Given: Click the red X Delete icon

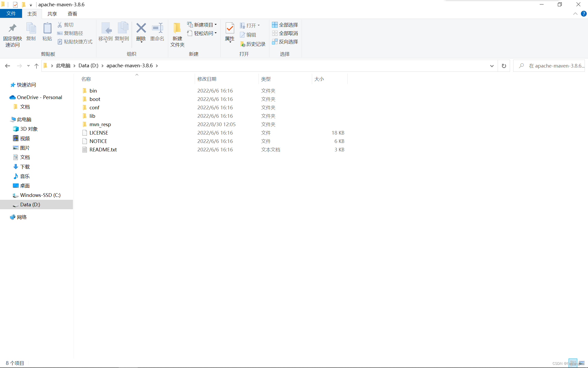Looking at the screenshot, I should click(x=141, y=28).
